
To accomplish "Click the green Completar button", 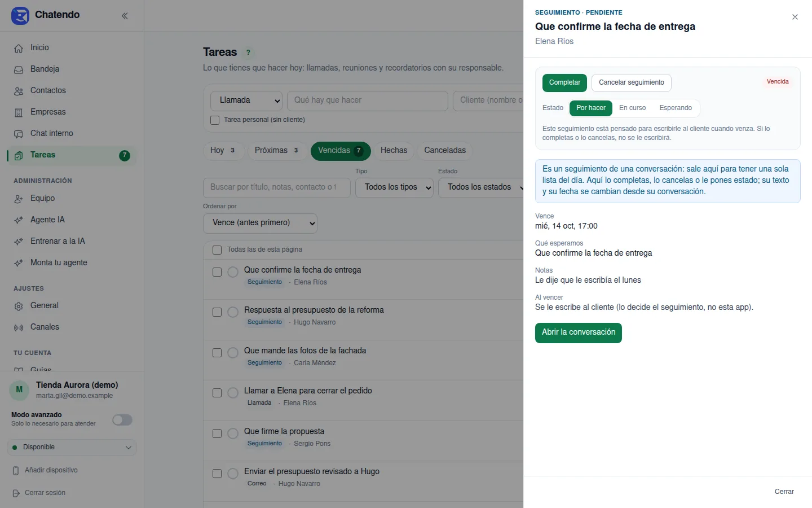I will tap(564, 82).
